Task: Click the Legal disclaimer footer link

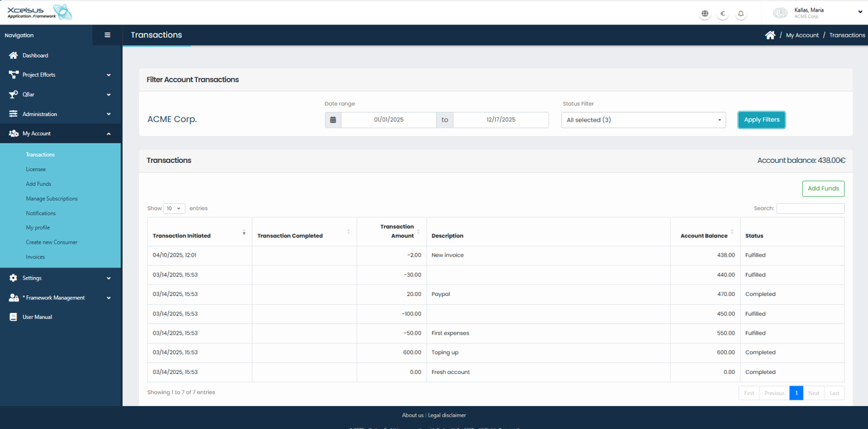Action: point(447,415)
